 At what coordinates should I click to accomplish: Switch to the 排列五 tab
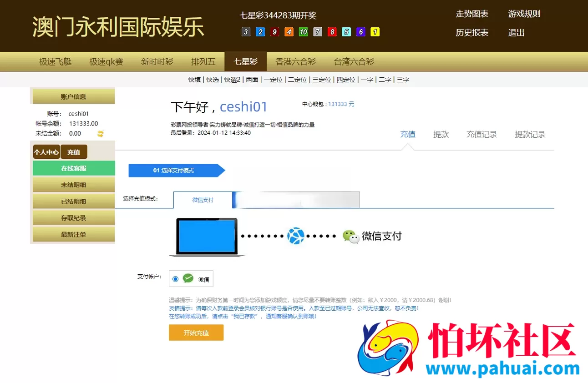click(203, 61)
